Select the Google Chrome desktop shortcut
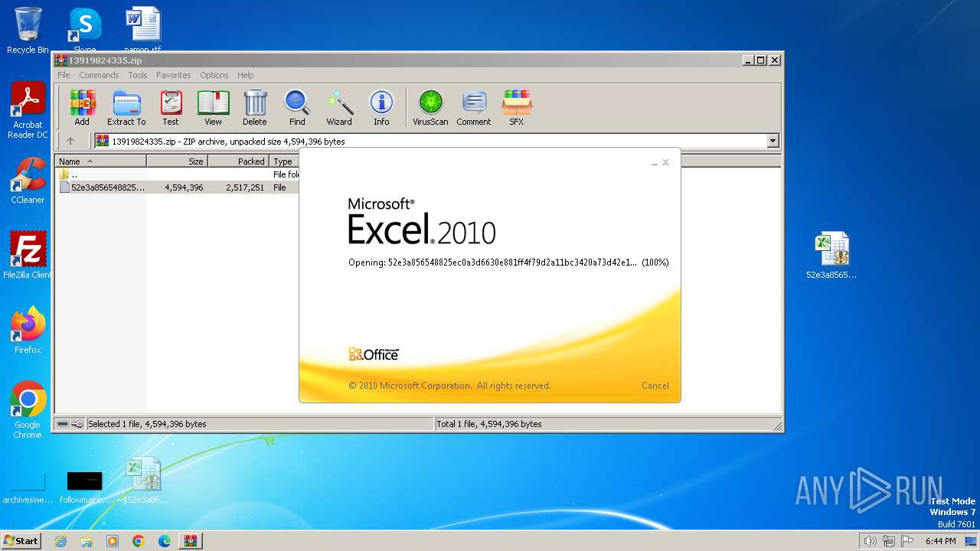This screenshot has width=980, height=551. click(x=28, y=410)
